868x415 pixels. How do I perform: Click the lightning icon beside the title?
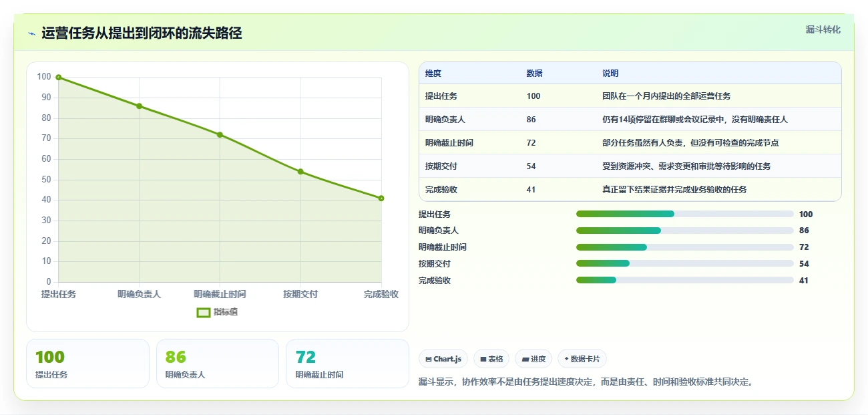(x=31, y=33)
